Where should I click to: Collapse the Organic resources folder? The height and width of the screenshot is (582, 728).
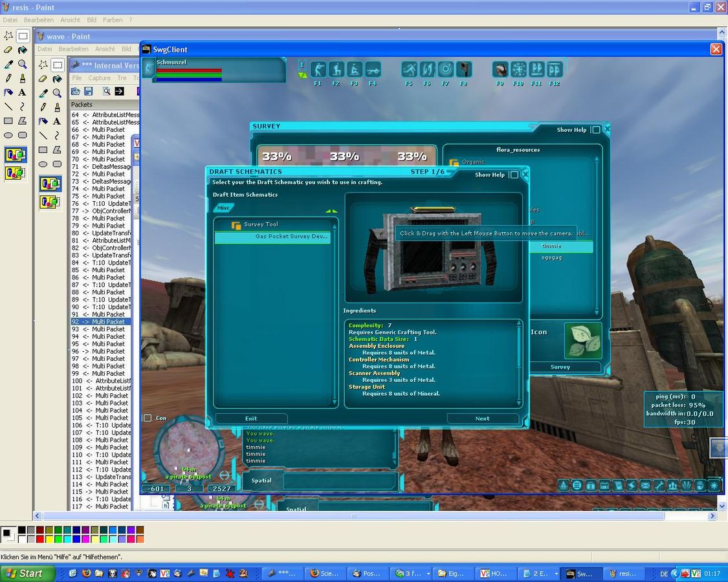[454, 162]
